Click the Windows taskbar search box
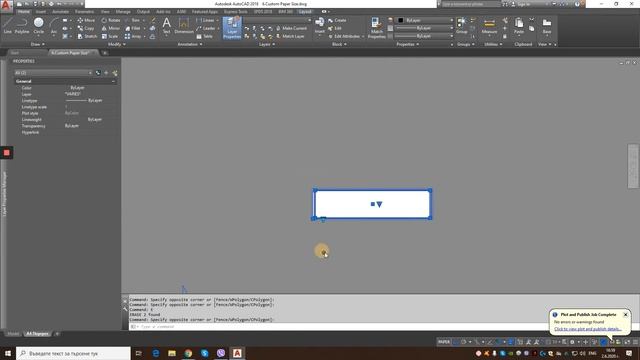640x360 pixels. (x=73, y=353)
